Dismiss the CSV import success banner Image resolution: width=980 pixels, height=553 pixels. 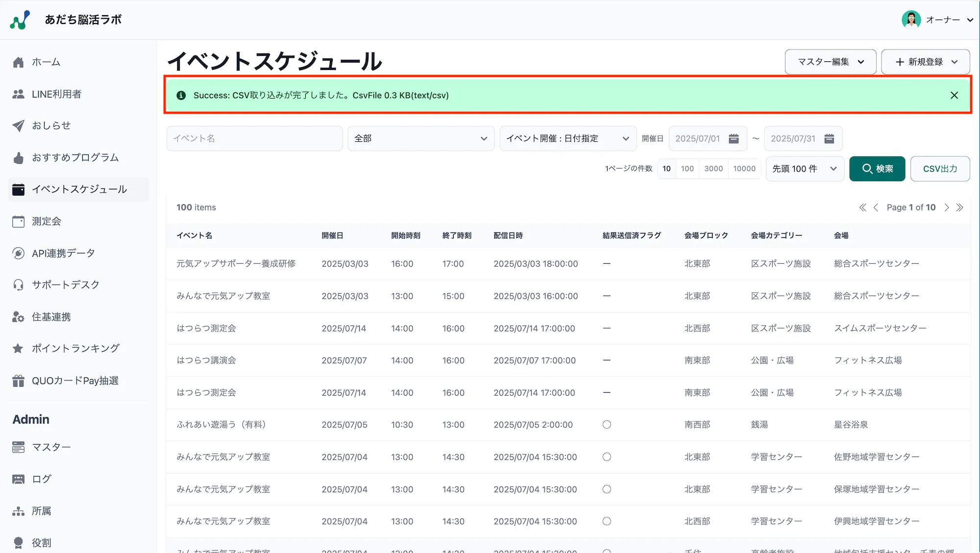point(954,95)
